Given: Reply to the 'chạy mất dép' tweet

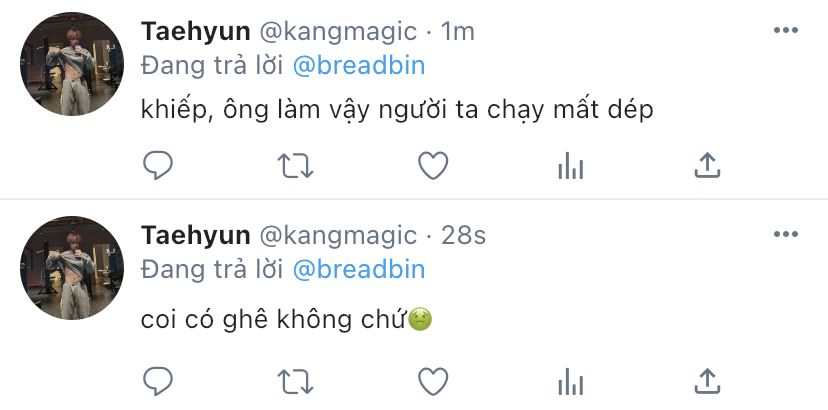Looking at the screenshot, I should [158, 165].
